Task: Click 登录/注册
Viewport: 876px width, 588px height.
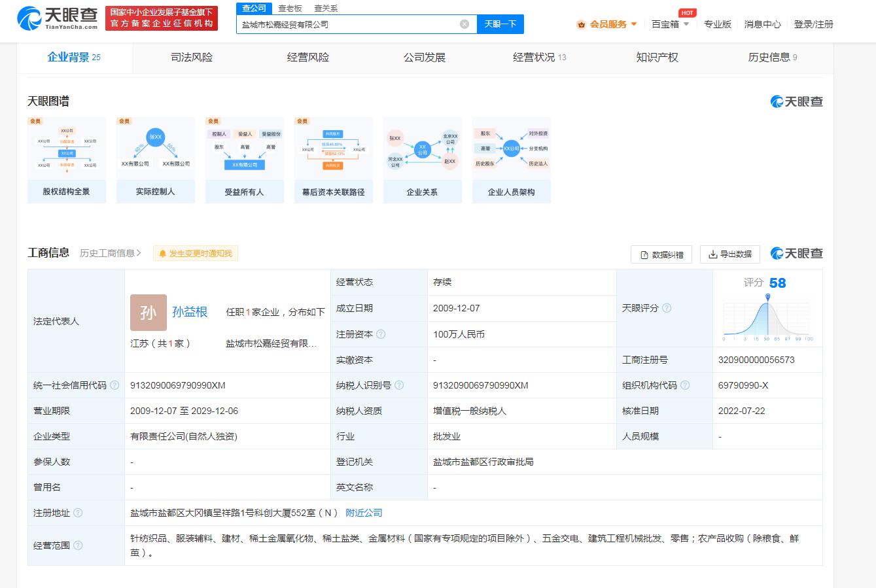Action: point(814,24)
